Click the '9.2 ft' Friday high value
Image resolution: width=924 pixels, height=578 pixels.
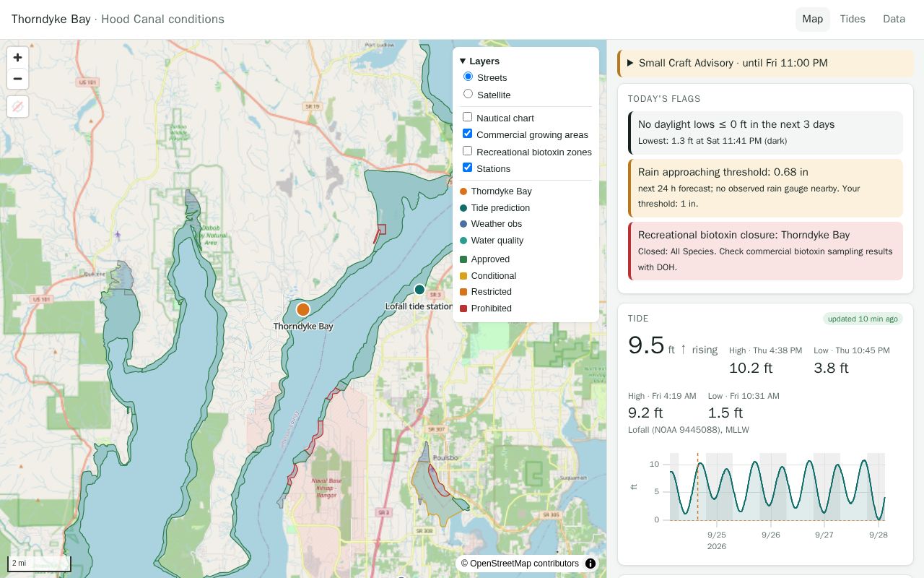click(x=645, y=413)
